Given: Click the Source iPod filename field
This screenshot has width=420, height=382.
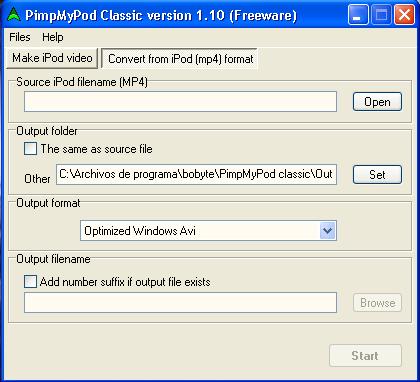Looking at the screenshot, I should [180, 102].
